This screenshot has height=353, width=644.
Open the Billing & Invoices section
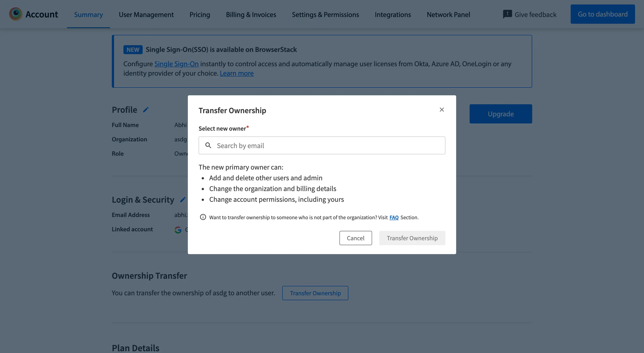(x=251, y=15)
